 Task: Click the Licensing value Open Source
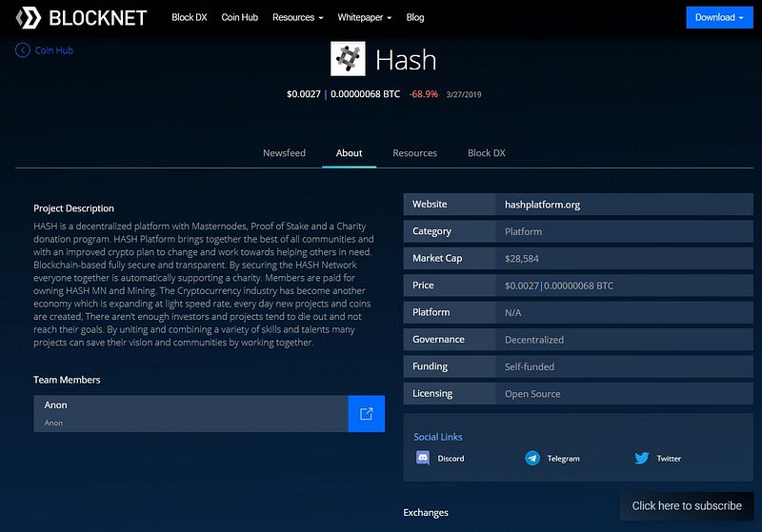click(532, 394)
